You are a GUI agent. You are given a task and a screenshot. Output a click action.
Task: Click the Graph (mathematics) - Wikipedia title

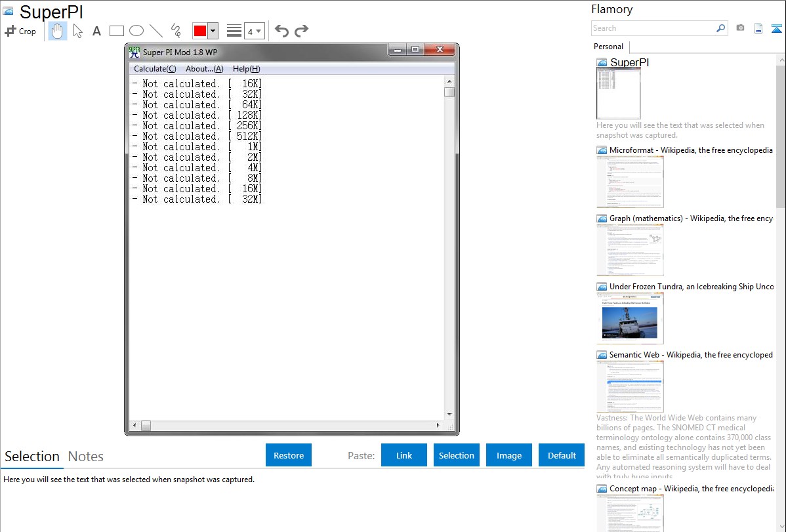point(691,218)
